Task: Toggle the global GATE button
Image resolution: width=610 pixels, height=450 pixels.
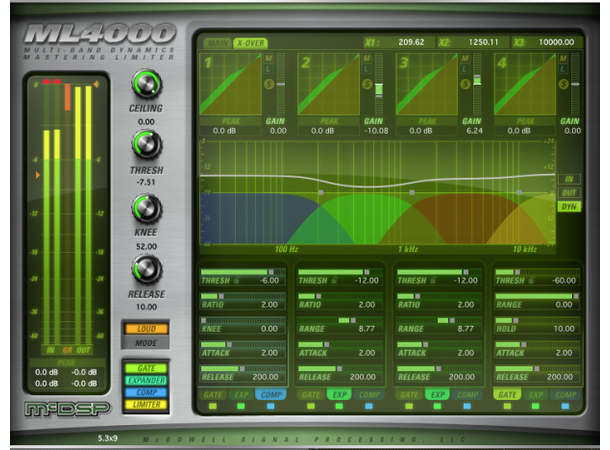Action: tap(146, 368)
